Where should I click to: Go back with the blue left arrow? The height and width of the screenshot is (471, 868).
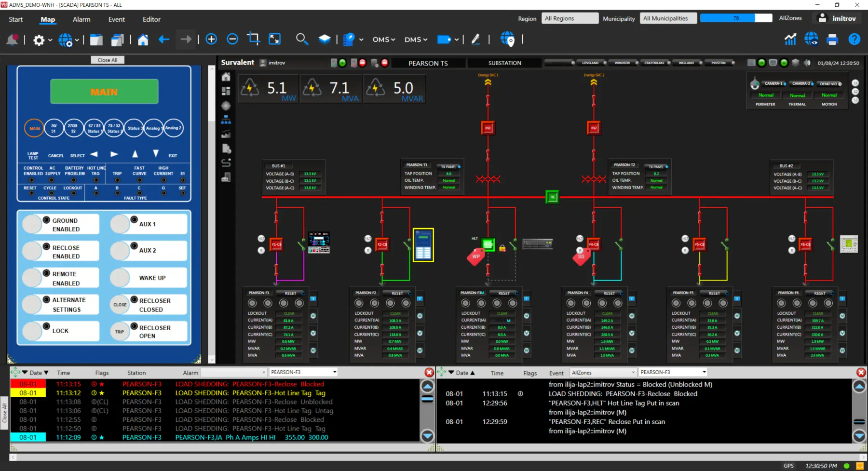coord(164,40)
